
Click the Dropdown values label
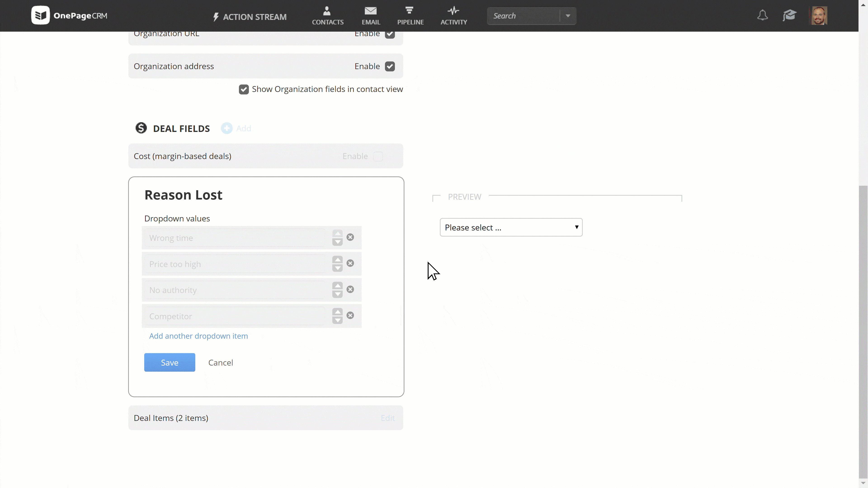pyautogui.click(x=177, y=218)
